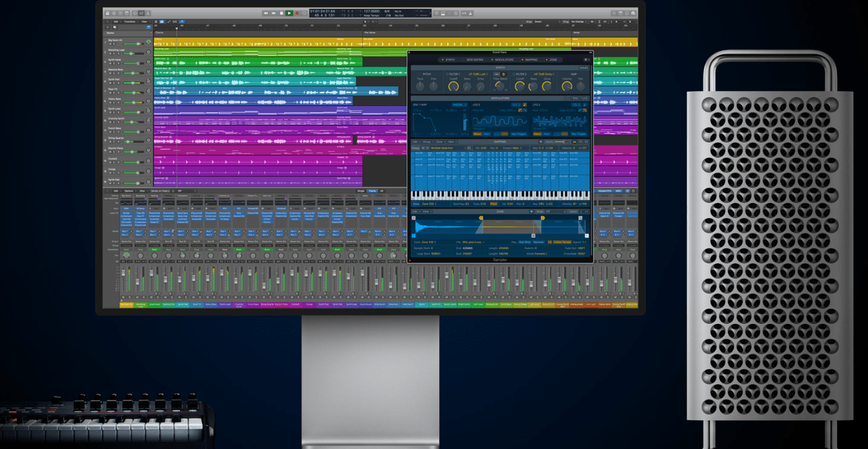
Task: Click the Filter 1 Cutoff knob
Action: tap(453, 86)
